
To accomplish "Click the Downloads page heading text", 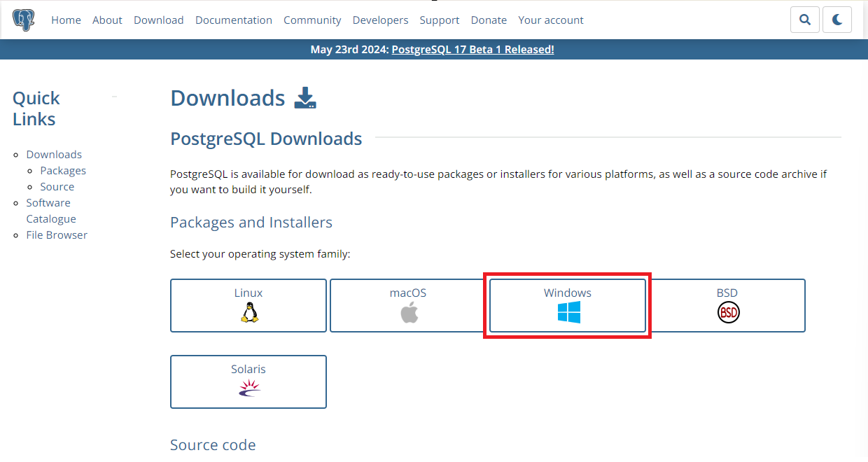I will (x=227, y=98).
